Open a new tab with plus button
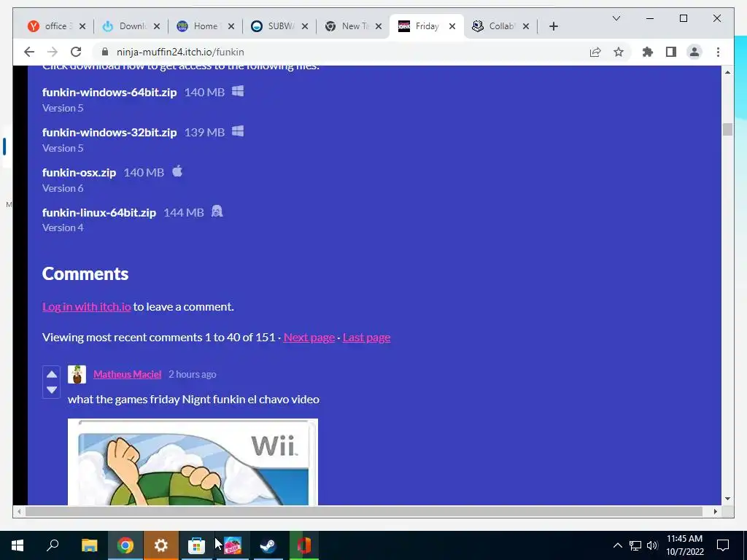747x560 pixels. tap(553, 26)
